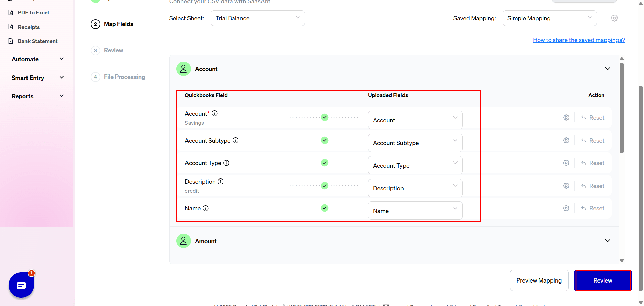This screenshot has height=306, width=644.
Task: Open settings gear for Account row
Action: coord(566,118)
